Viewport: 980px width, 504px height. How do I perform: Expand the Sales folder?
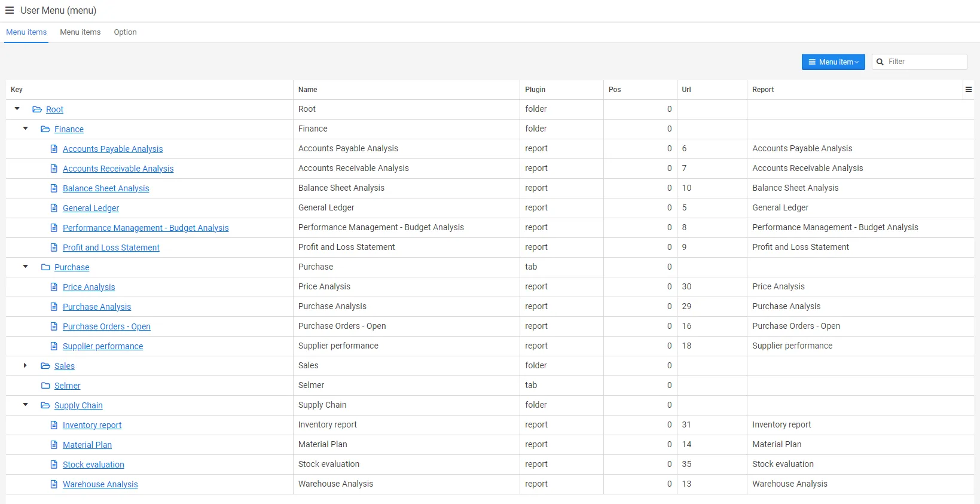(x=25, y=365)
